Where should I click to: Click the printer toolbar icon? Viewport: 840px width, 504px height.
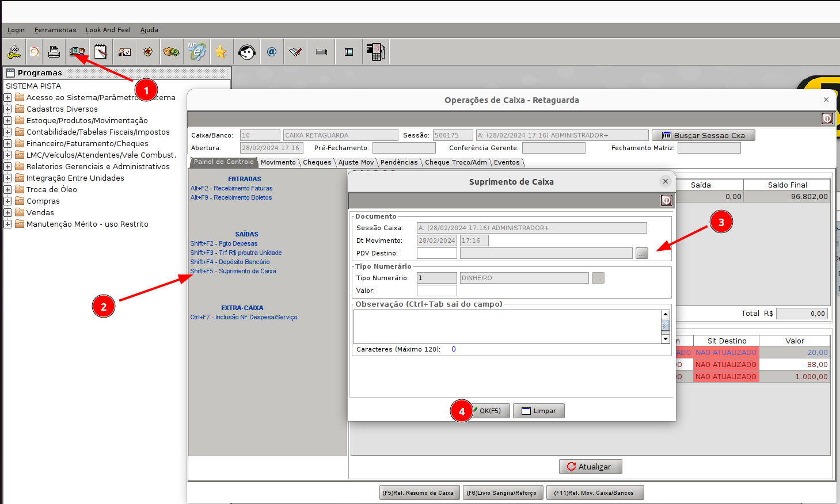pos(54,52)
